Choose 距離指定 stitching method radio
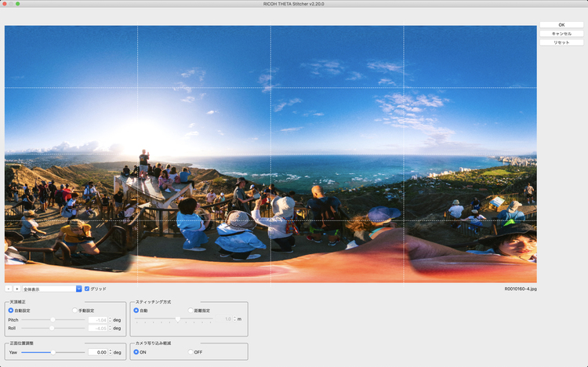Viewport: 588px width, 367px height. coord(191,311)
